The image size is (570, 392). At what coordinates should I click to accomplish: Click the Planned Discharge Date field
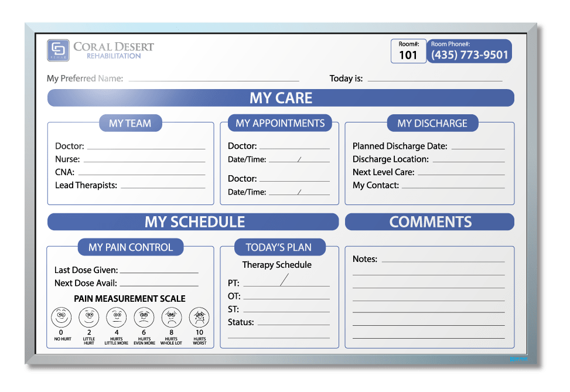[x=477, y=146]
